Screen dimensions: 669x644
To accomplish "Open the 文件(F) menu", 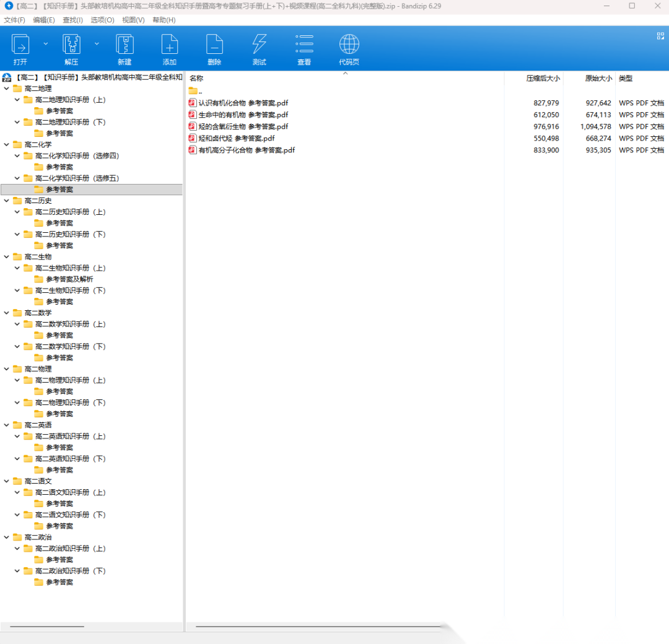I will pos(14,20).
